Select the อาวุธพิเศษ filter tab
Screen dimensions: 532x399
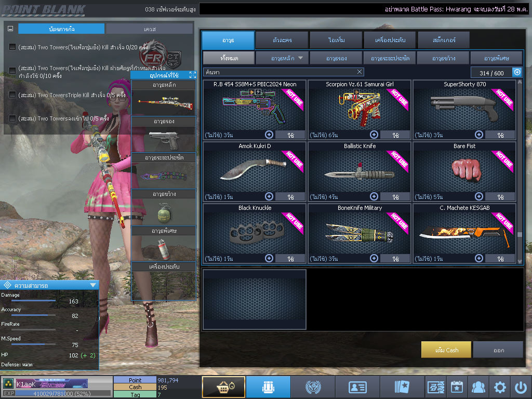coord(496,58)
